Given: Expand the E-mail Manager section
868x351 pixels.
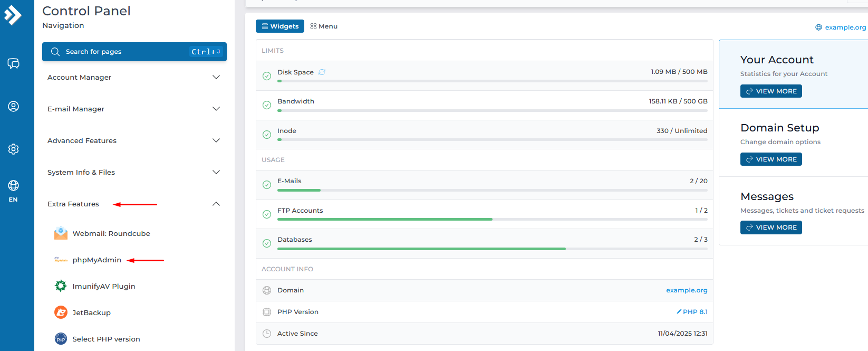Looking at the screenshot, I should [134, 109].
